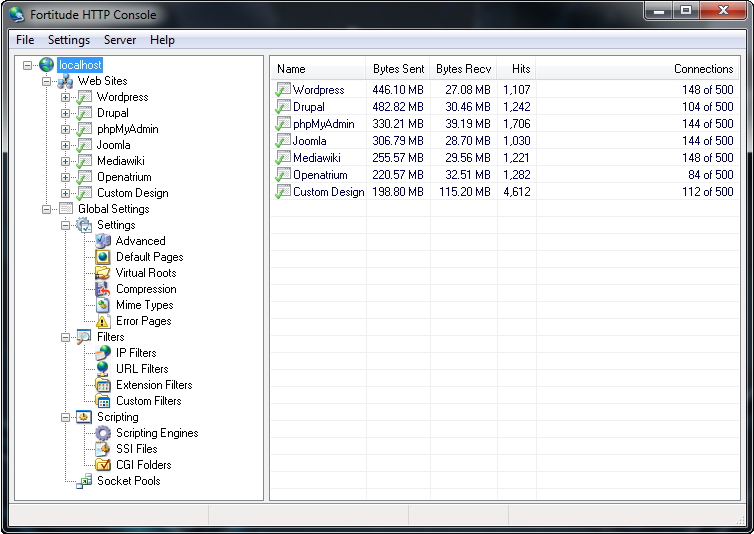The height and width of the screenshot is (534, 754).
Task: Select the Default Pages globe icon
Action: pyautogui.click(x=103, y=257)
